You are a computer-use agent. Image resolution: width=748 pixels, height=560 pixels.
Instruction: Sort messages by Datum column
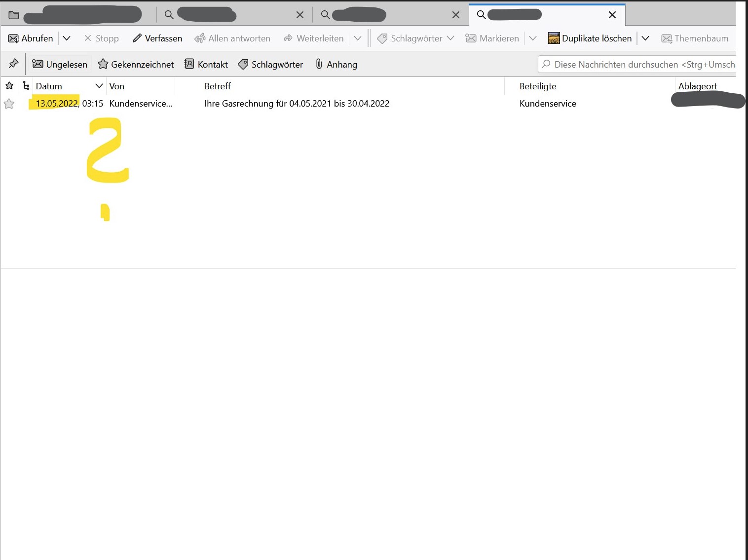tap(69, 86)
